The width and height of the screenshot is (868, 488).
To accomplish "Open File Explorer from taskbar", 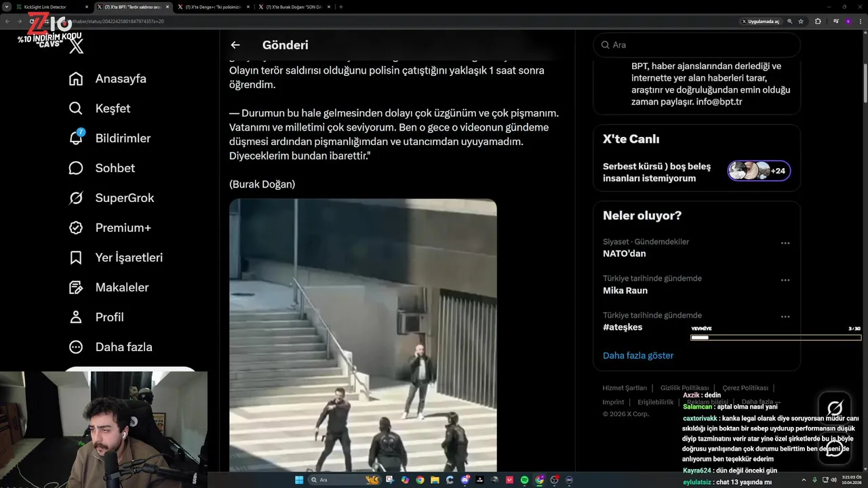I will tap(435, 480).
